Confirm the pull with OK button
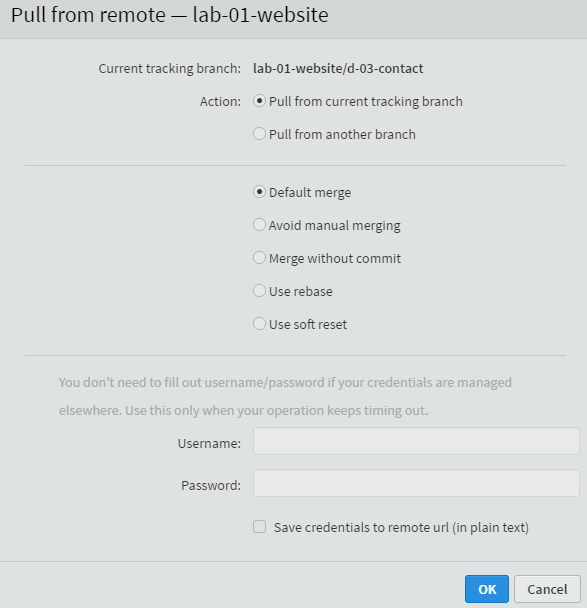The image size is (587, 608). 487,589
